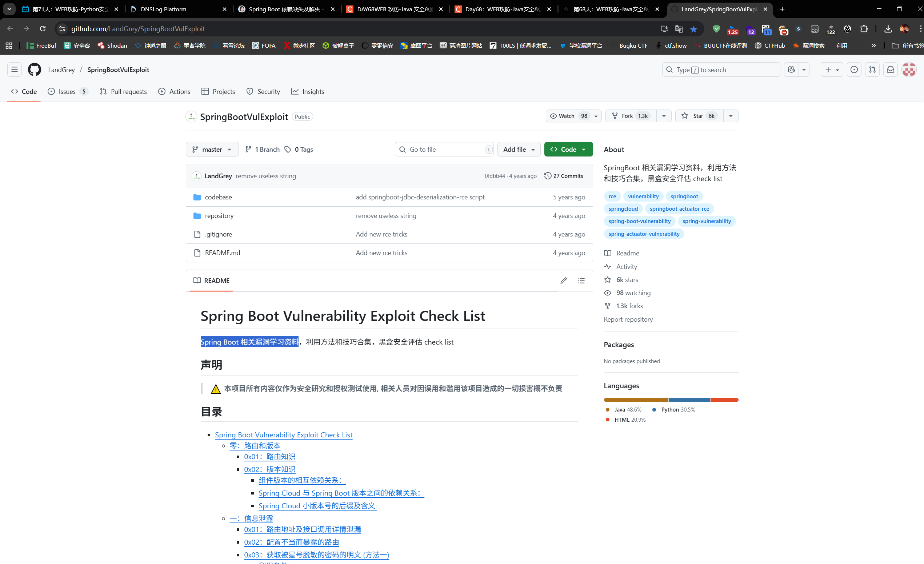Image resolution: width=924 pixels, height=564 pixels.
Task: Open README outline list icon
Action: pyautogui.click(x=581, y=280)
